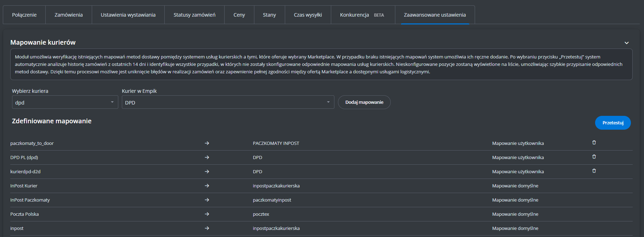The width and height of the screenshot is (644, 237).
Task: Select the Zaawansowane ustawienia tab
Action: pos(435,15)
